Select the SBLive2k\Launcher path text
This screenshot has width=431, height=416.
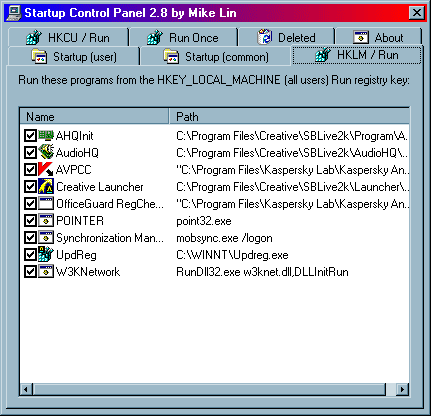click(x=292, y=187)
